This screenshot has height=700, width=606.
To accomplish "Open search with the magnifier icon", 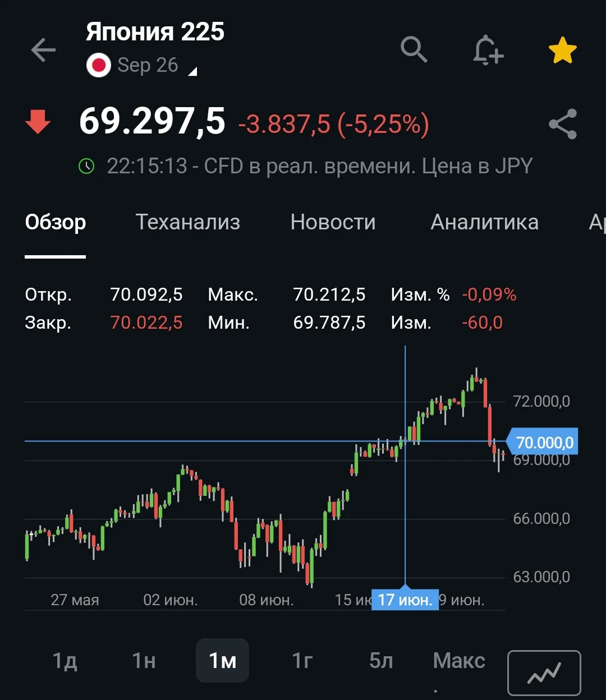I will tap(414, 49).
